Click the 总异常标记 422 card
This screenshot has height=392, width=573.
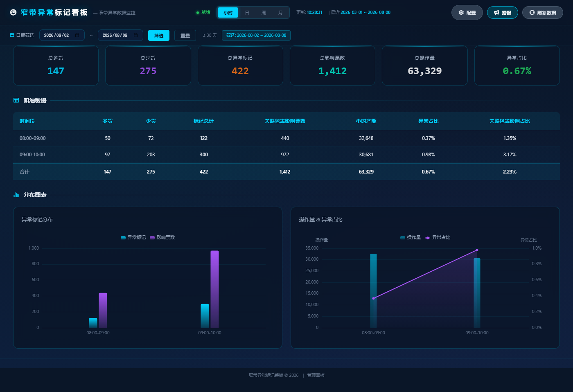(x=240, y=65)
